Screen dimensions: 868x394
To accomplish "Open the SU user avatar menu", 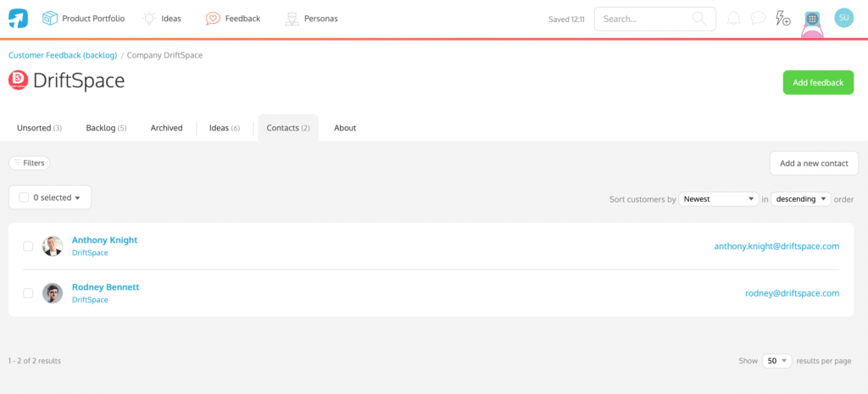I will [843, 18].
